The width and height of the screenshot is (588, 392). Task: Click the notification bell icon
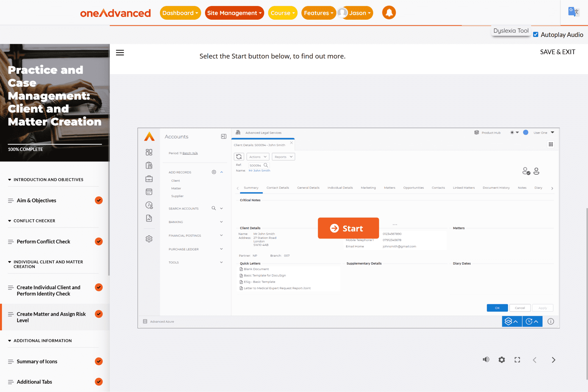pyautogui.click(x=389, y=13)
